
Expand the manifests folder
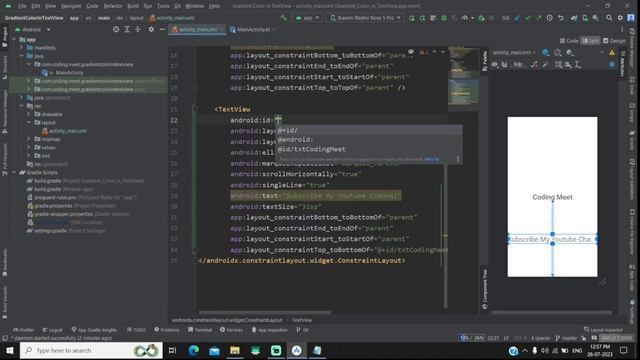pyautogui.click(x=21, y=48)
